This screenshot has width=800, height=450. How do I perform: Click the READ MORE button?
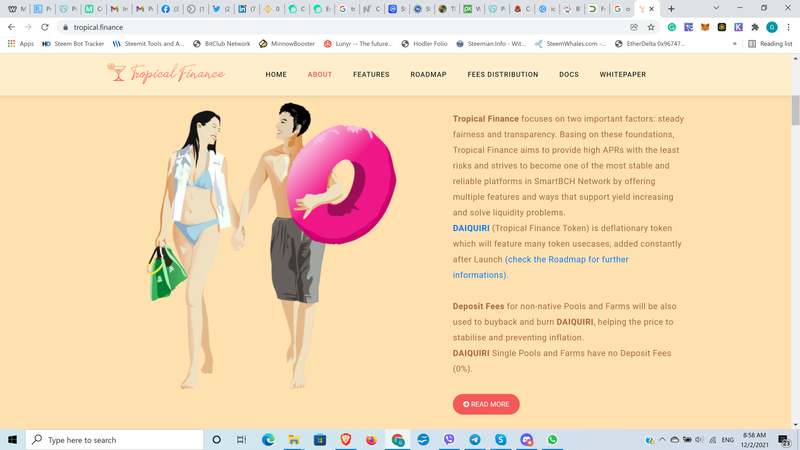(486, 404)
